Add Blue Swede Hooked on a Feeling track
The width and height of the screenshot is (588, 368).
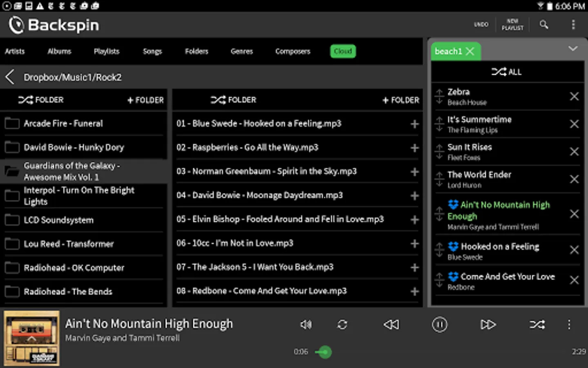click(414, 124)
